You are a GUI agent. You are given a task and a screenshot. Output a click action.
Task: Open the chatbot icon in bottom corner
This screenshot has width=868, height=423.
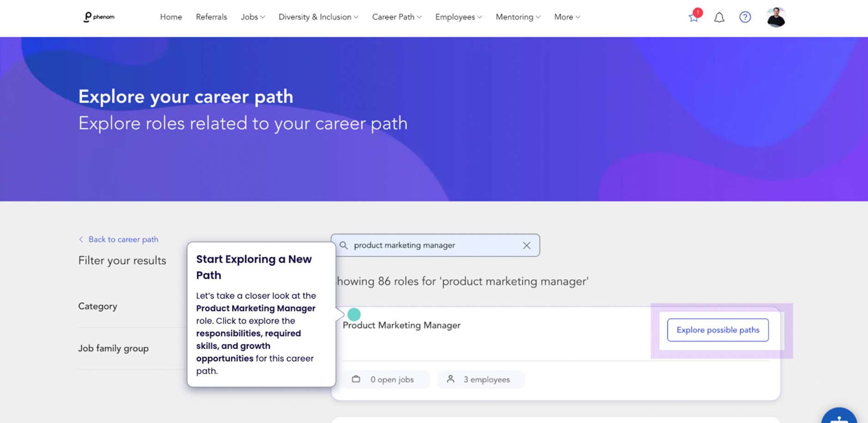coord(839,417)
